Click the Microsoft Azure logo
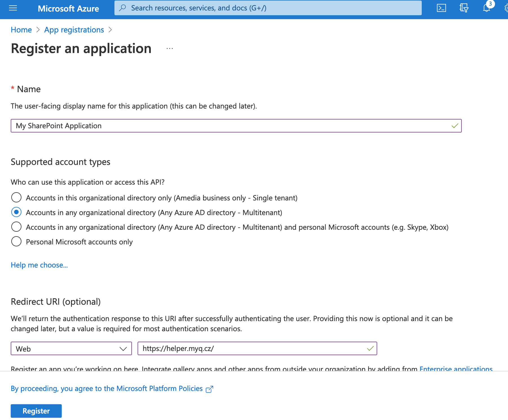The image size is (508, 420). 68,8
